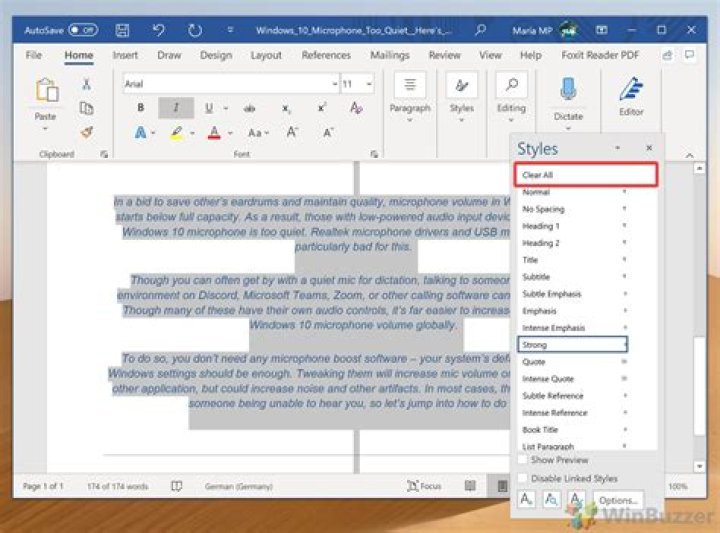Cut selection with scissors icon
The width and height of the screenshot is (720, 533).
tap(86, 84)
